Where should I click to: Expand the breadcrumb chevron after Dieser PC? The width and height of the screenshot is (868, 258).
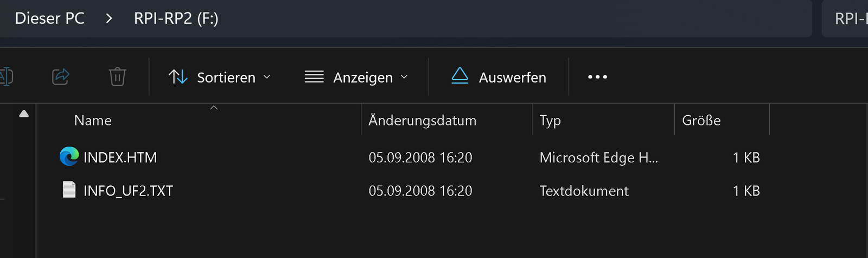coord(109,18)
